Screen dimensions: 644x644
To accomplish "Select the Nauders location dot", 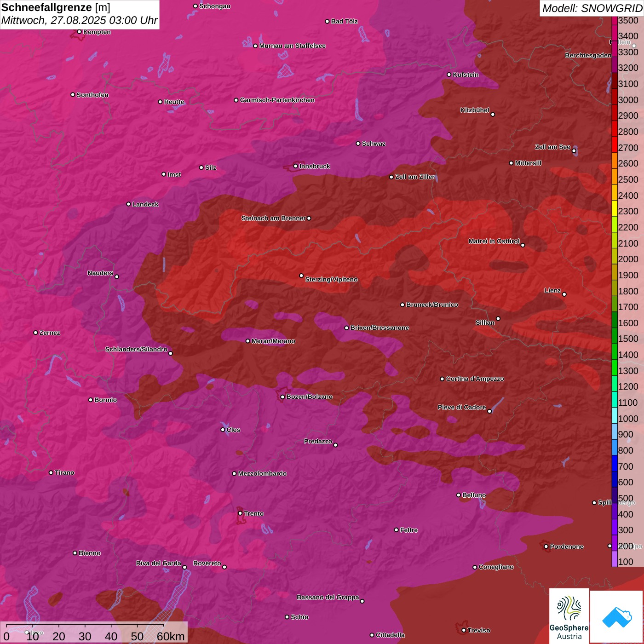I will pos(117,277).
